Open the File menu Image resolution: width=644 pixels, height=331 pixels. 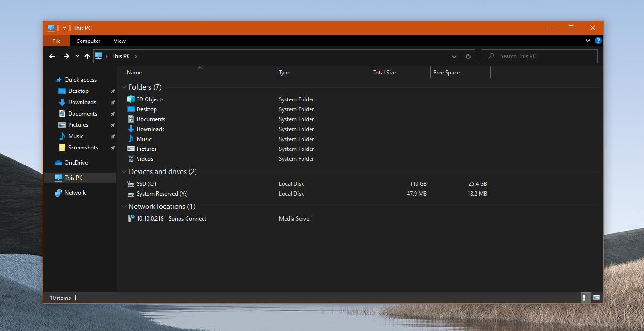point(57,41)
